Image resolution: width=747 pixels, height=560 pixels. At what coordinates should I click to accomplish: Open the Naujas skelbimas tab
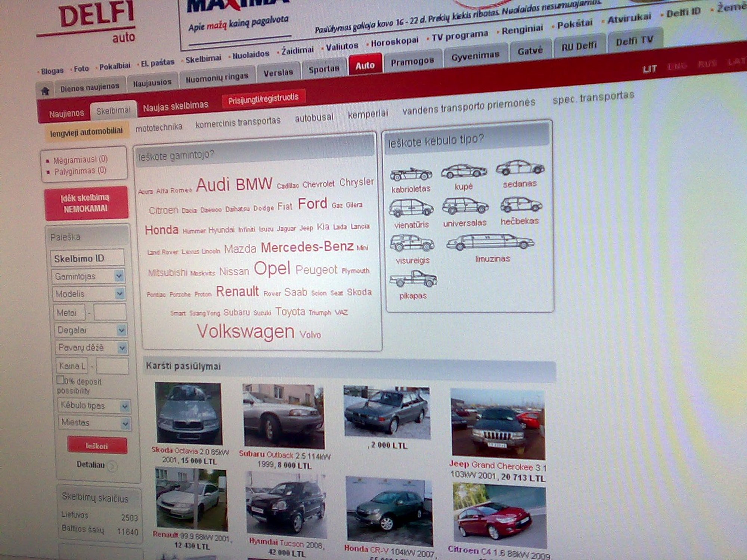(176, 106)
